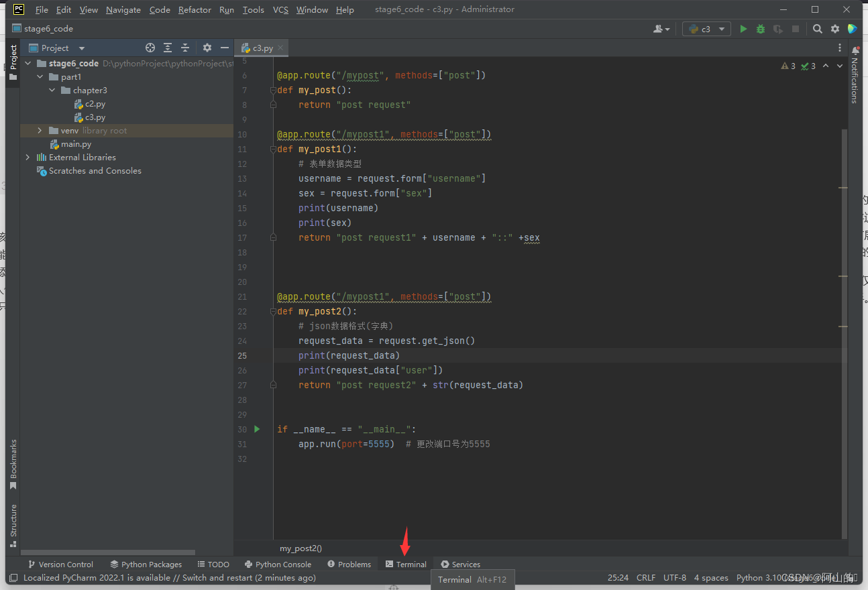Click the CRLF line separator status
The height and width of the screenshot is (590, 868).
(x=646, y=577)
